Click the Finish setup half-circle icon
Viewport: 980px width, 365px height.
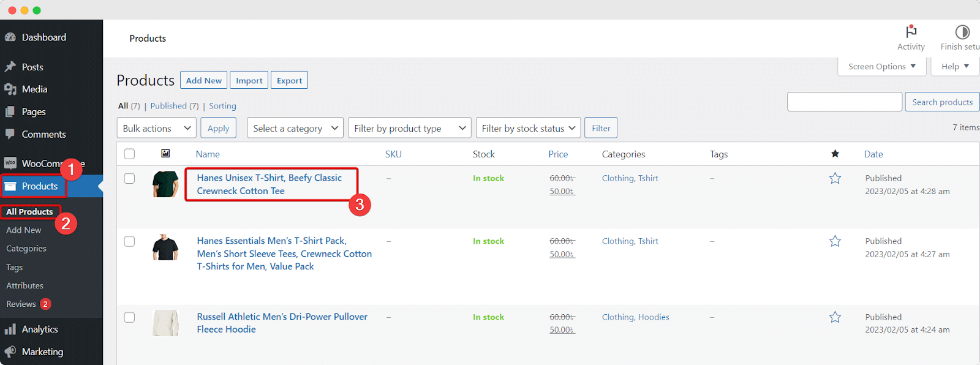(962, 31)
